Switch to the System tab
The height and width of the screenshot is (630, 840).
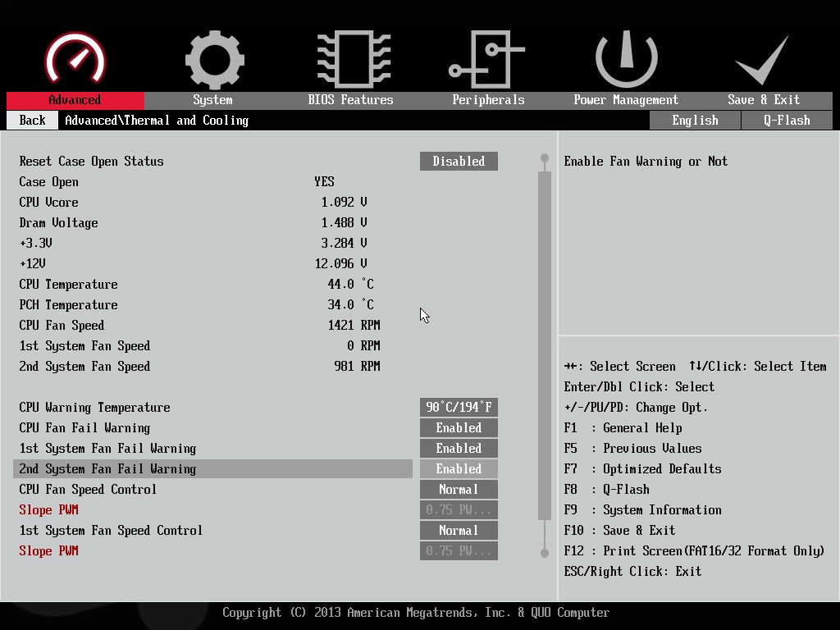tap(213, 100)
